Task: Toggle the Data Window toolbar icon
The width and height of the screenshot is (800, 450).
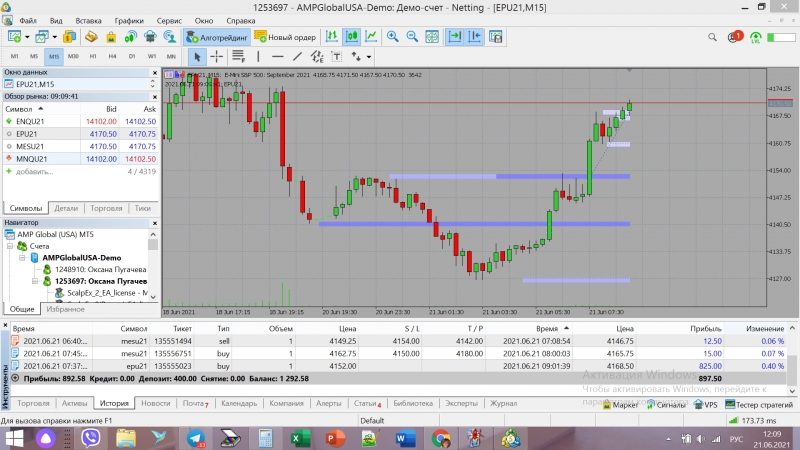Action: (x=91, y=37)
